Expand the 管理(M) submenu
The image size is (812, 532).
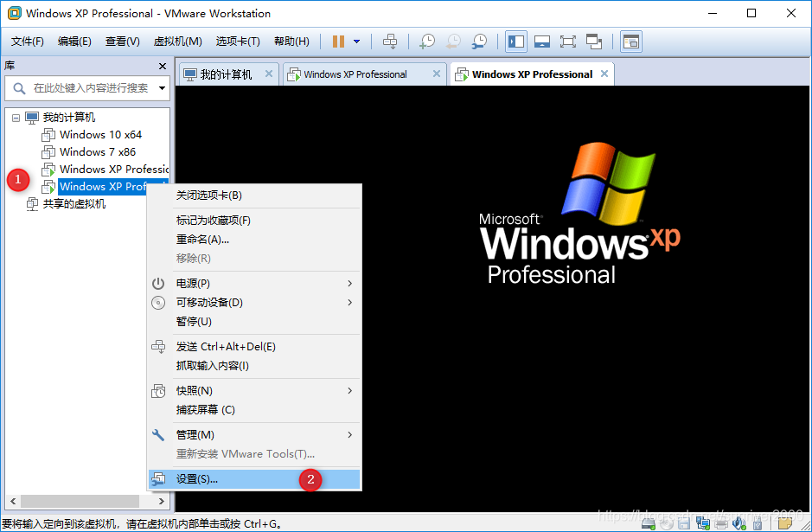click(254, 434)
